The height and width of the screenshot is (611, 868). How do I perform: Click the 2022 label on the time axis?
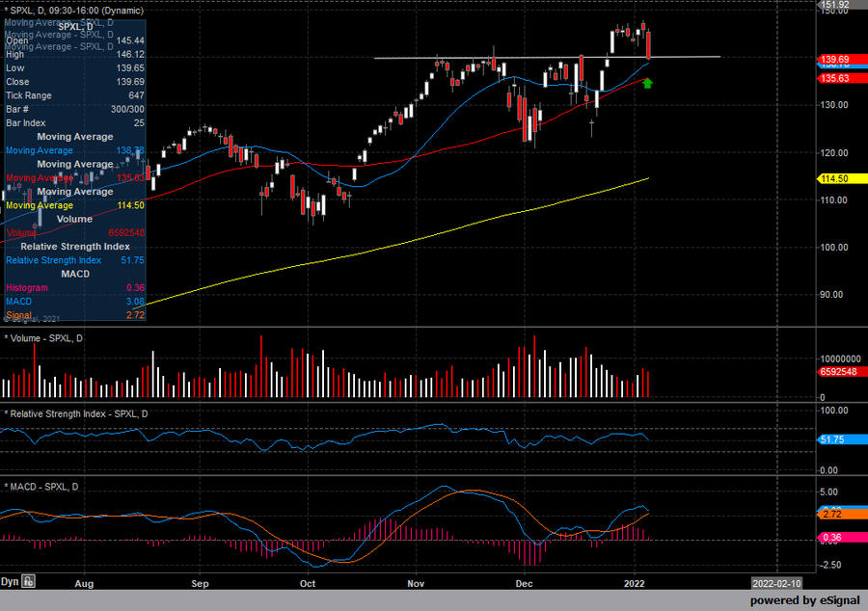click(x=634, y=584)
